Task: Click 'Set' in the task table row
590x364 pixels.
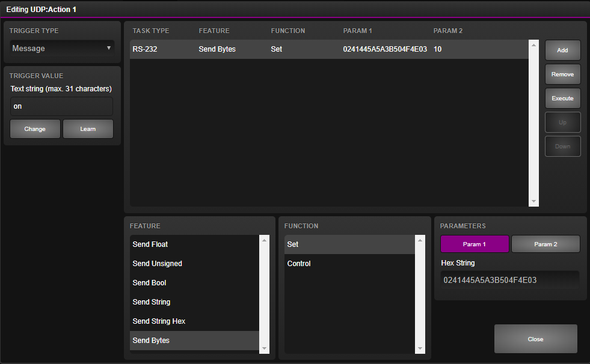Action: pyautogui.click(x=277, y=49)
